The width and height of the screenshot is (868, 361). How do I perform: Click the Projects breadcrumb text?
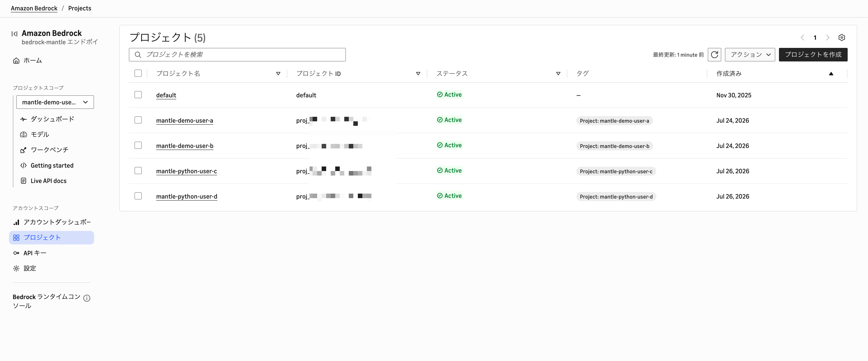(x=80, y=8)
